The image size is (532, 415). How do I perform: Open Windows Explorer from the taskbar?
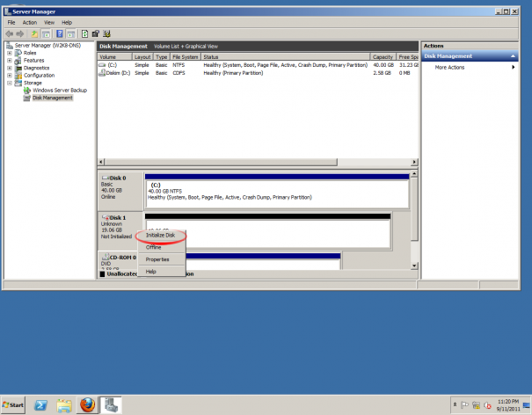coord(64,404)
